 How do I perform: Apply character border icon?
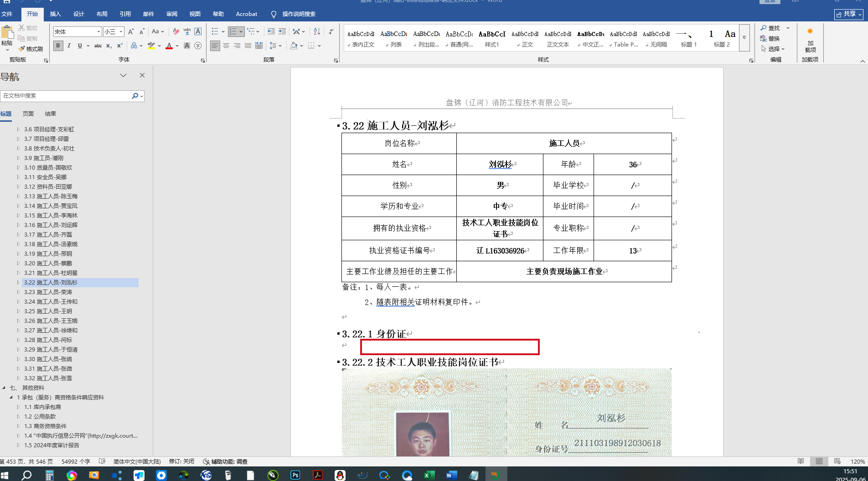[198, 31]
